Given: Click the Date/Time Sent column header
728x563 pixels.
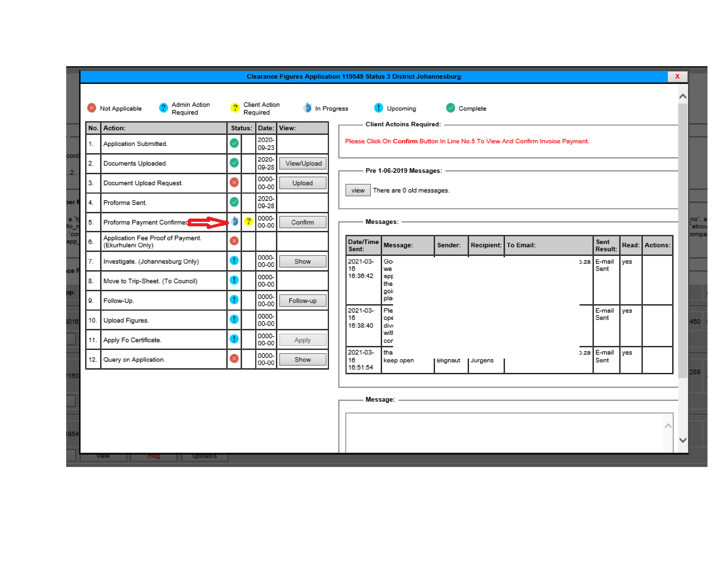Looking at the screenshot, I should tap(363, 246).
